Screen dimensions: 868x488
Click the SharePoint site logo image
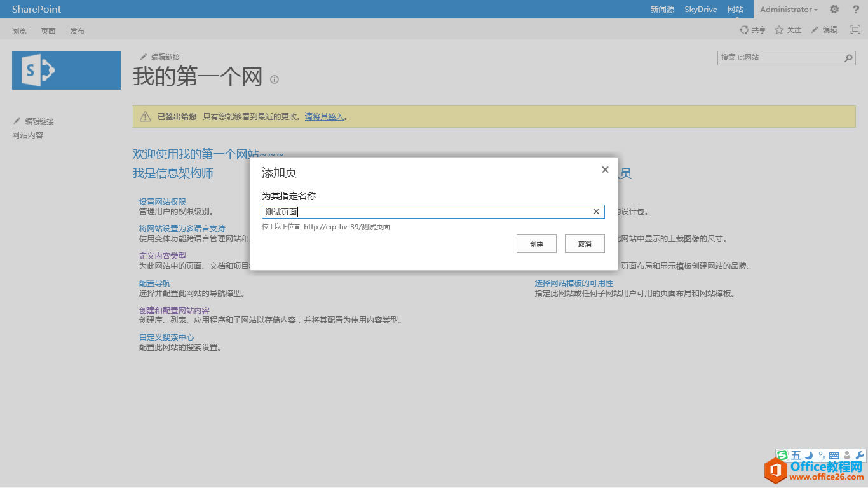66,70
